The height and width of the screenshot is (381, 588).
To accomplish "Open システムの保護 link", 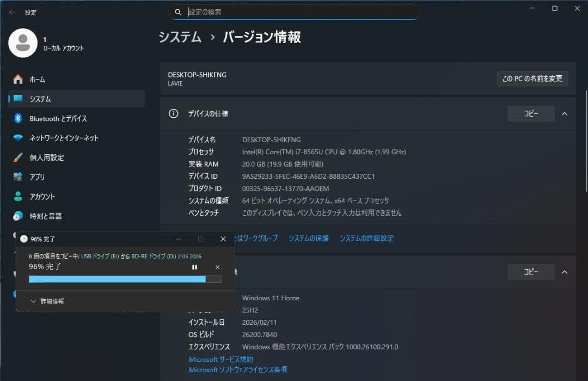I will point(308,238).
